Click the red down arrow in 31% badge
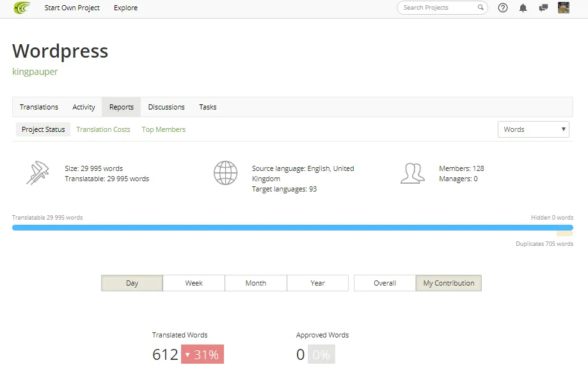 [187, 354]
